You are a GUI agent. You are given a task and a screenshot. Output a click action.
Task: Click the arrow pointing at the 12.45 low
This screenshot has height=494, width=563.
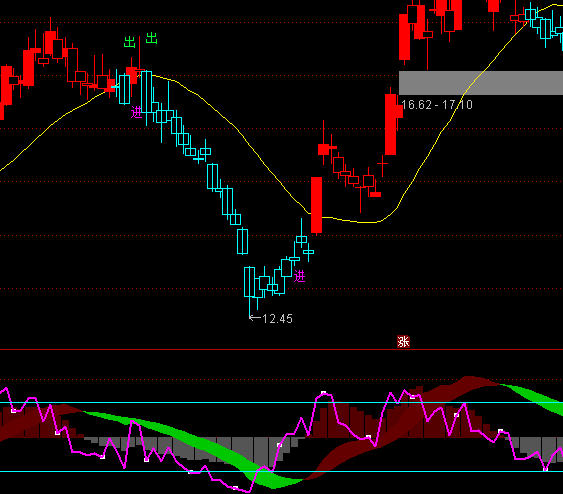pos(255,318)
